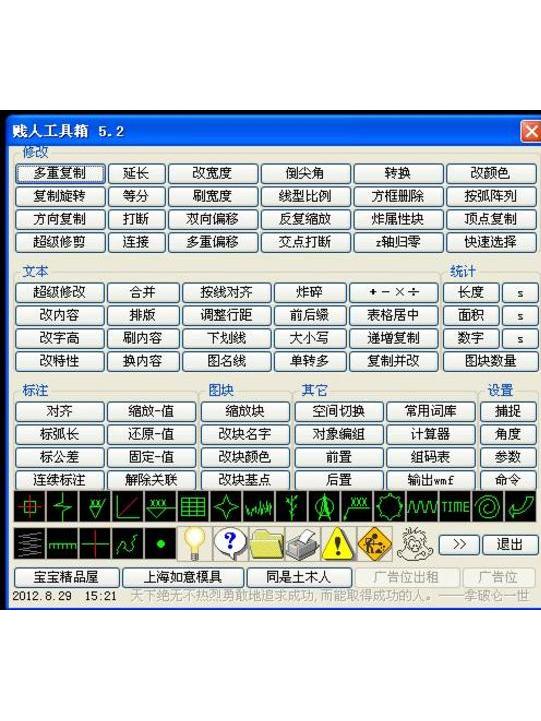Viewport: 541px width, 721px height.
Task: Click the cartoon monkey face icon
Action: point(414,544)
